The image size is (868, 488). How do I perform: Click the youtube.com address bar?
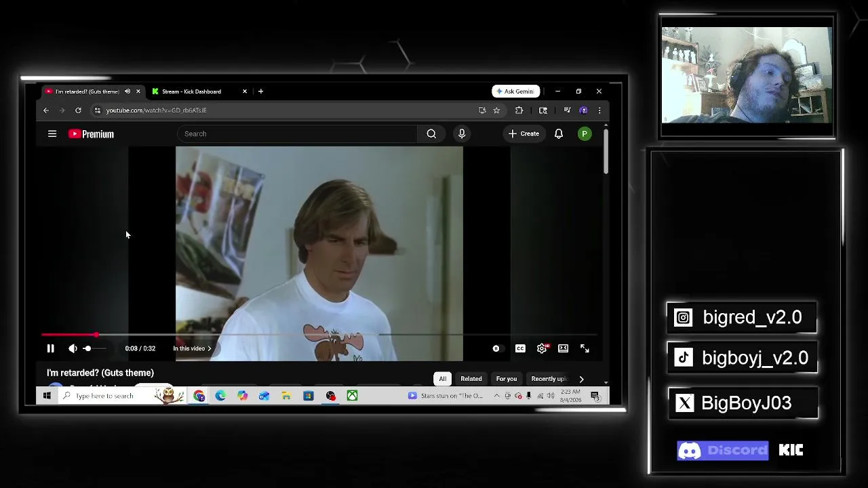pyautogui.click(x=285, y=110)
